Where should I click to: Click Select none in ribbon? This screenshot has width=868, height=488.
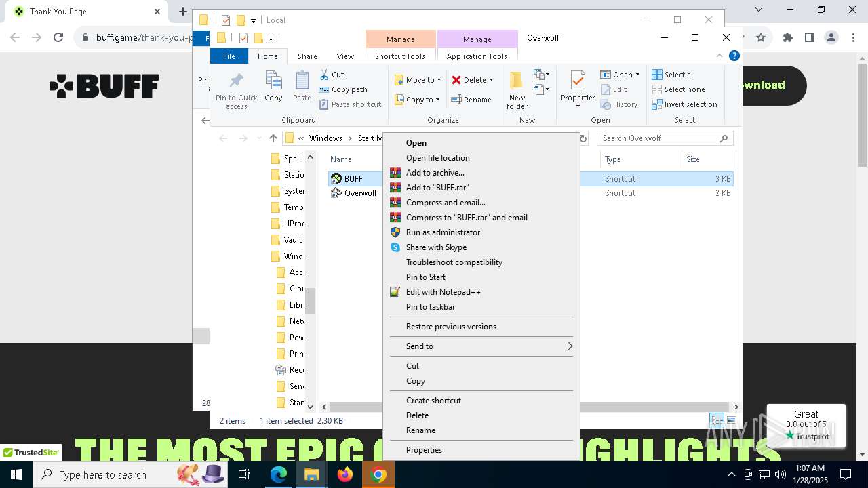678,89
